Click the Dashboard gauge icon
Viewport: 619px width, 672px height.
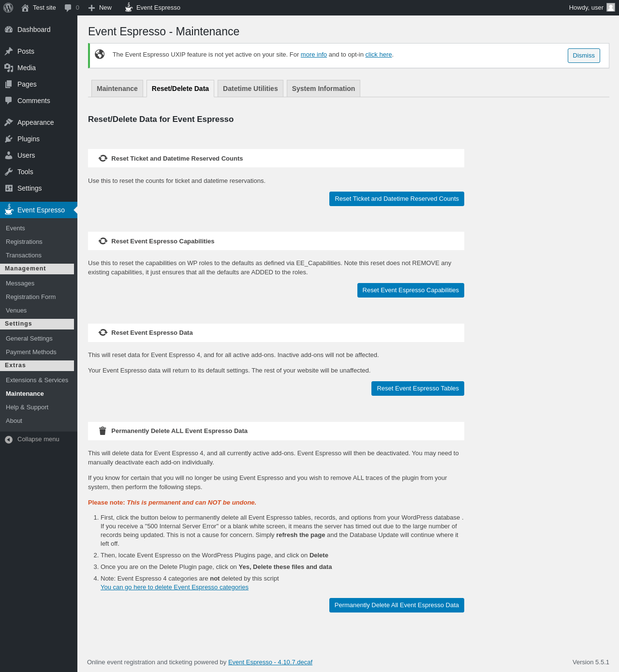(x=9, y=30)
